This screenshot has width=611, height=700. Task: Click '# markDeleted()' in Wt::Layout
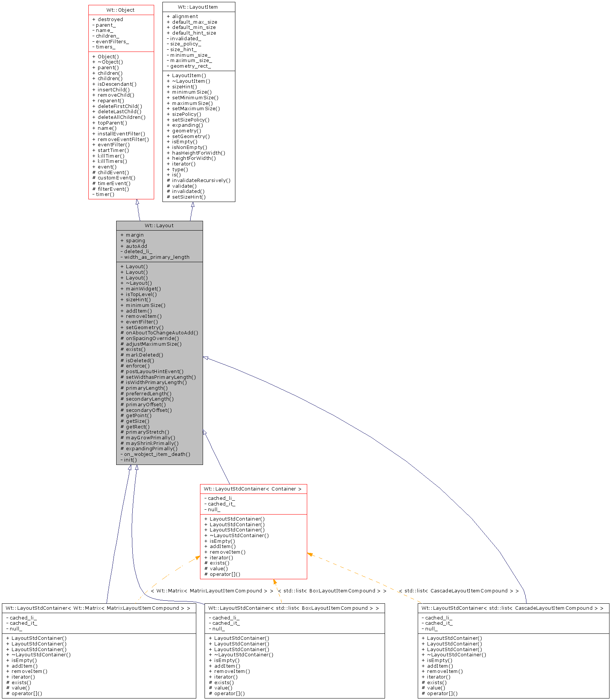pyautogui.click(x=142, y=355)
